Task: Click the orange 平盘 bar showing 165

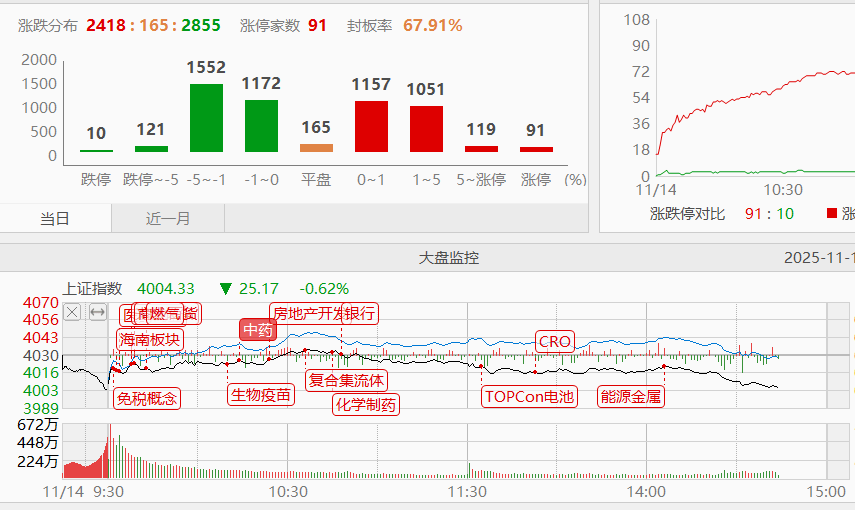Action: pyautogui.click(x=316, y=148)
